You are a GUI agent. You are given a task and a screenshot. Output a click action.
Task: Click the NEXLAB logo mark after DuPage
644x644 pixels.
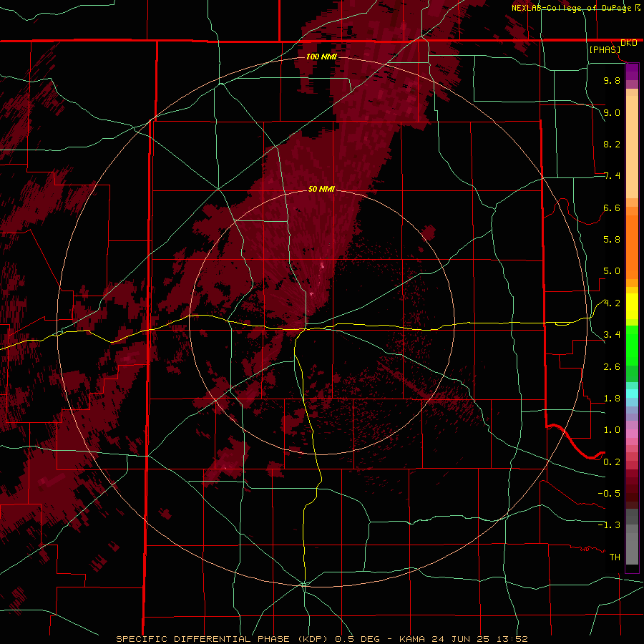point(638,8)
